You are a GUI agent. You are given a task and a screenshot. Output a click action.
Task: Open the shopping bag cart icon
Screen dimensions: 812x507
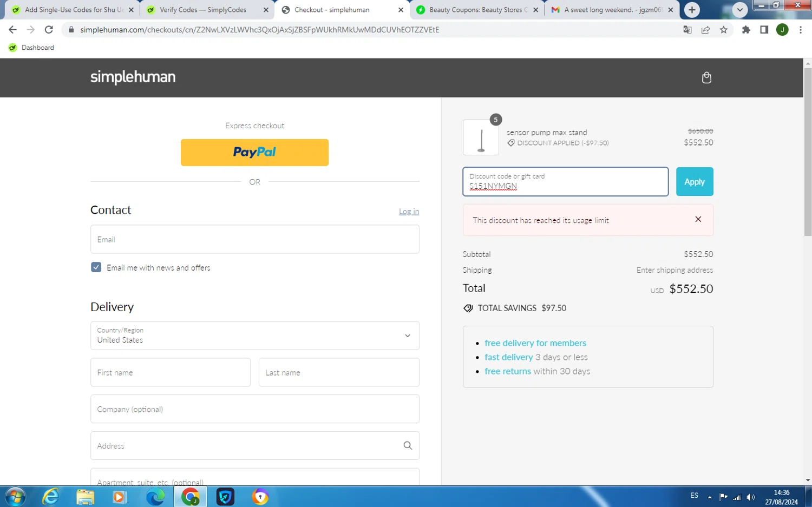[x=706, y=78]
